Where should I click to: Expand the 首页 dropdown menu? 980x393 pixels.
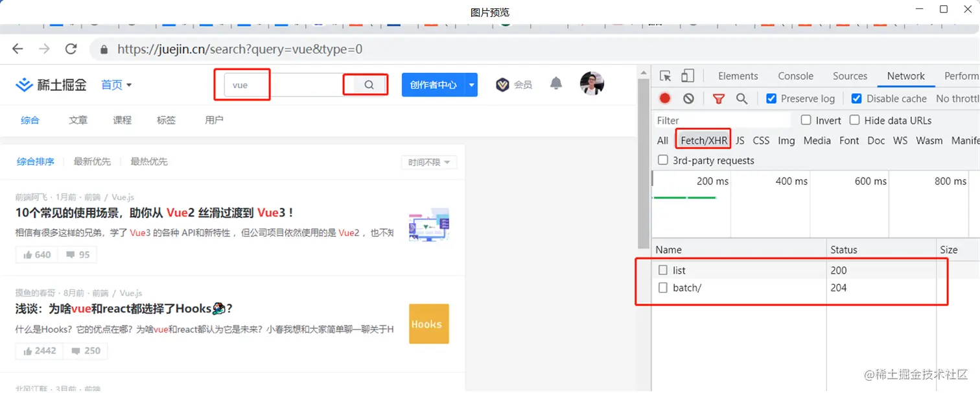click(x=117, y=84)
